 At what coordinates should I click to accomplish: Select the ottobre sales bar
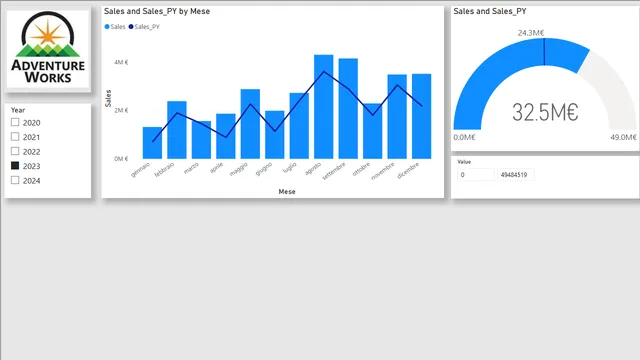coord(373,131)
